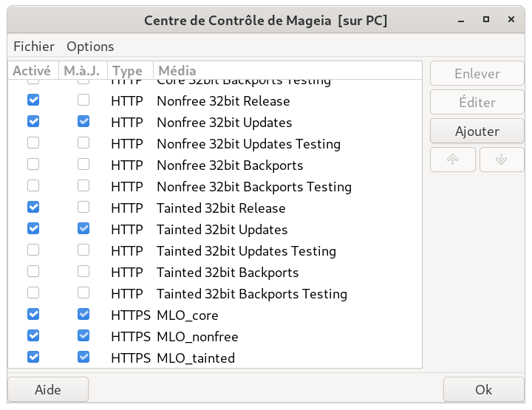Enable the Nonfree 32bit Backports media
This screenshot has width=532, height=410.
[x=33, y=164]
